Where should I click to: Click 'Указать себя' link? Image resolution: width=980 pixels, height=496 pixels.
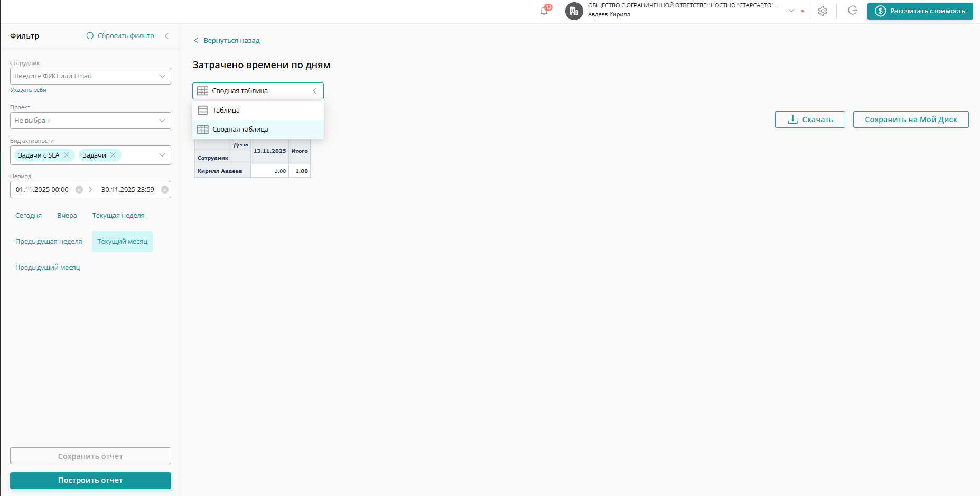(29, 90)
